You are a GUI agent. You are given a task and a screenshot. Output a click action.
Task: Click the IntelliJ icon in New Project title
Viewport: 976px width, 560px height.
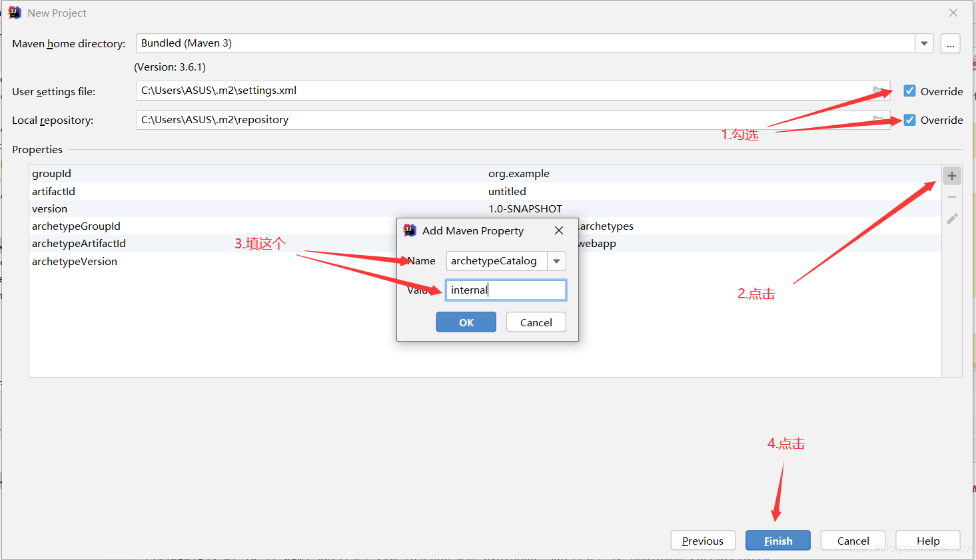15,13
